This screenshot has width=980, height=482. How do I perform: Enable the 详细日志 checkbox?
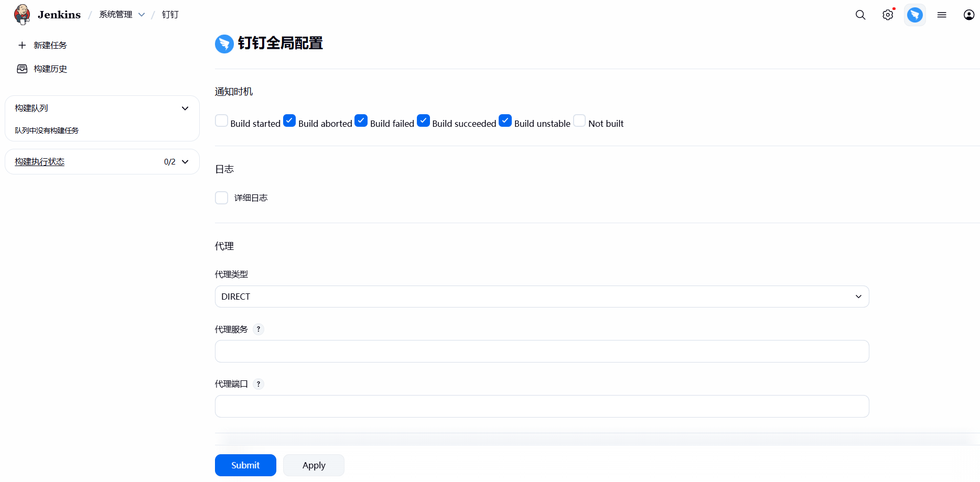222,198
